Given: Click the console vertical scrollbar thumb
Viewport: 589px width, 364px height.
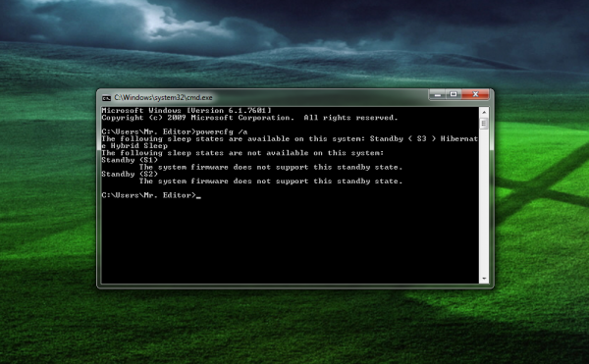Looking at the screenshot, I should tap(484, 123).
